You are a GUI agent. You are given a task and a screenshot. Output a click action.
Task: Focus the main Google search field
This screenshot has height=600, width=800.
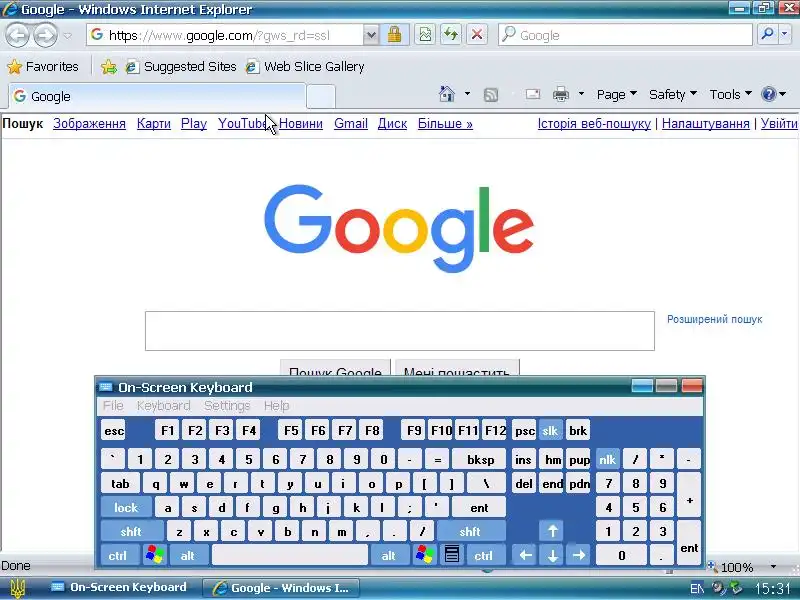[x=399, y=331]
